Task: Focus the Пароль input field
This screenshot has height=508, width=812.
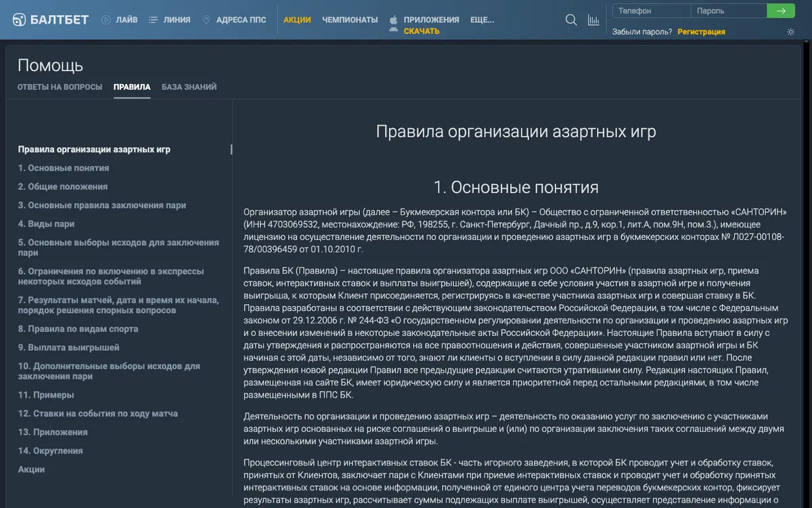Action: pyautogui.click(x=729, y=11)
